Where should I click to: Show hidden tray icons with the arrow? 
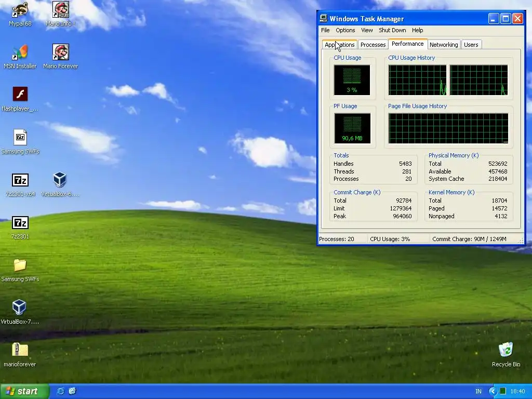[493, 391]
